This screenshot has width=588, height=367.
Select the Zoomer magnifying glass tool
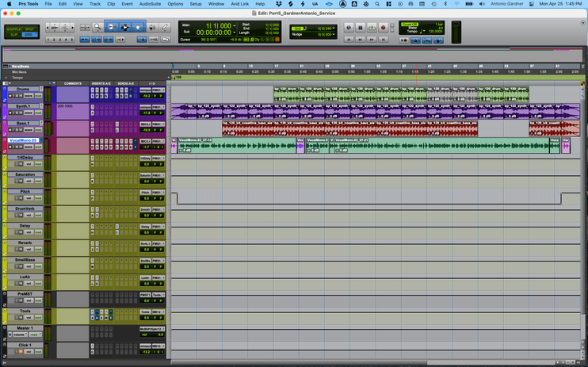tap(97, 27)
